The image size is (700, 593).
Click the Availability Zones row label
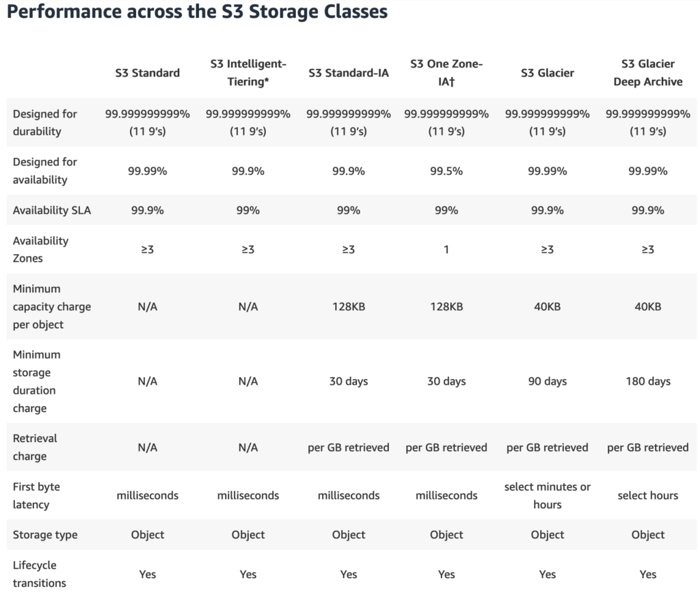(41, 249)
